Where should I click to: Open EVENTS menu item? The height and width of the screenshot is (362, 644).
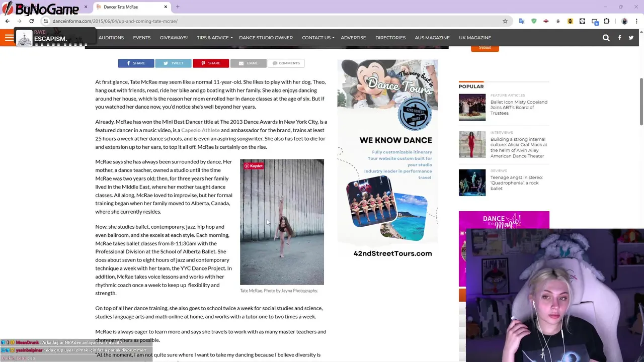click(142, 38)
